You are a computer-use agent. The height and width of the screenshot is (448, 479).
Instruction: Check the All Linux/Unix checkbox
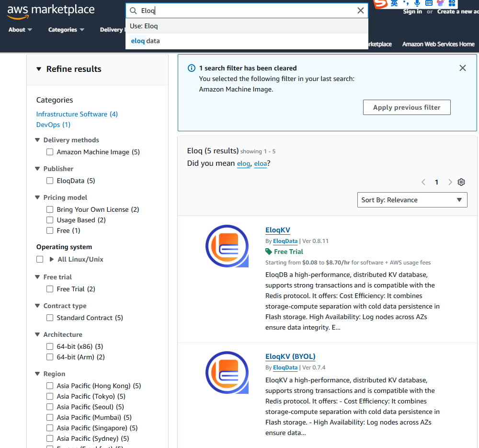pyautogui.click(x=40, y=259)
